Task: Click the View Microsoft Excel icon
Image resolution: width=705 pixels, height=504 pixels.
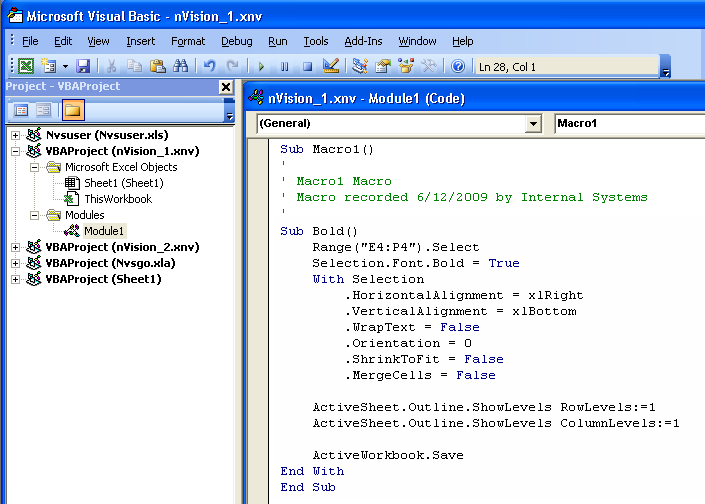Action: (26, 67)
